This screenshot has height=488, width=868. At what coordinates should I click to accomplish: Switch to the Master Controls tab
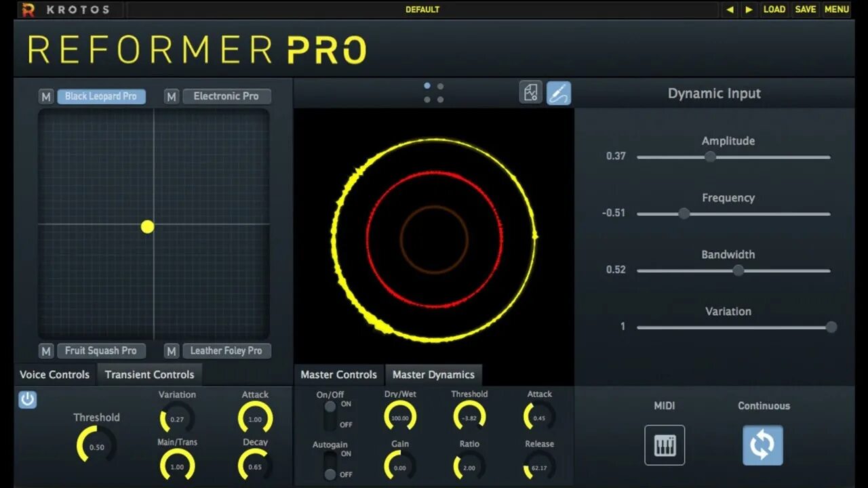pyautogui.click(x=338, y=374)
